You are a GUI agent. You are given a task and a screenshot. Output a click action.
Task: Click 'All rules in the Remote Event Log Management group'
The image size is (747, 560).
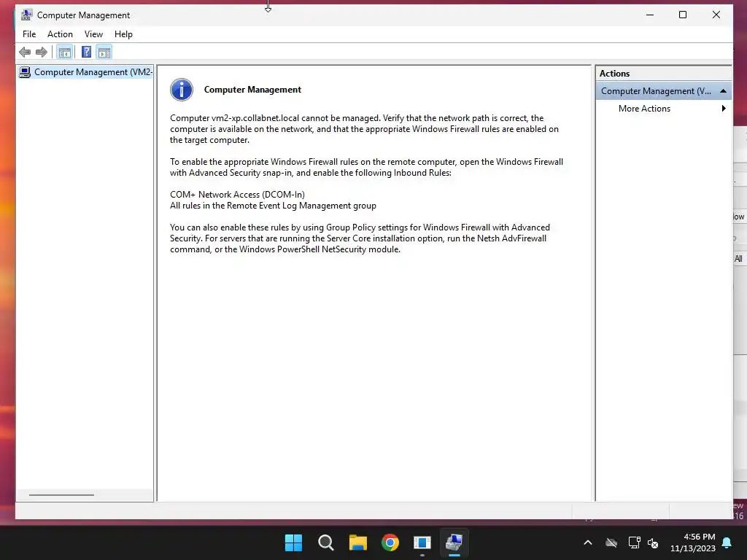(273, 205)
